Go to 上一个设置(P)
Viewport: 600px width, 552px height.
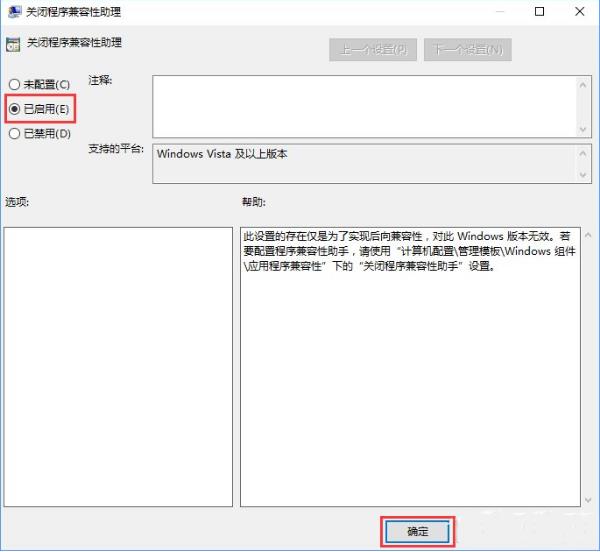point(373,49)
